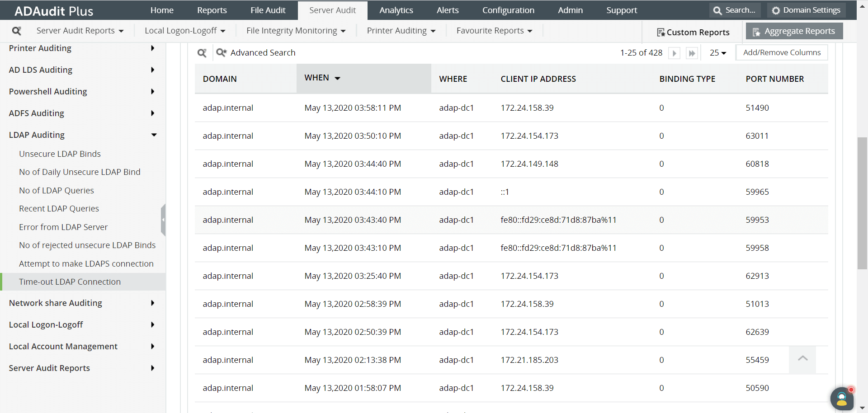868x413 pixels.
Task: Open the Configuration tab
Action: click(x=508, y=10)
